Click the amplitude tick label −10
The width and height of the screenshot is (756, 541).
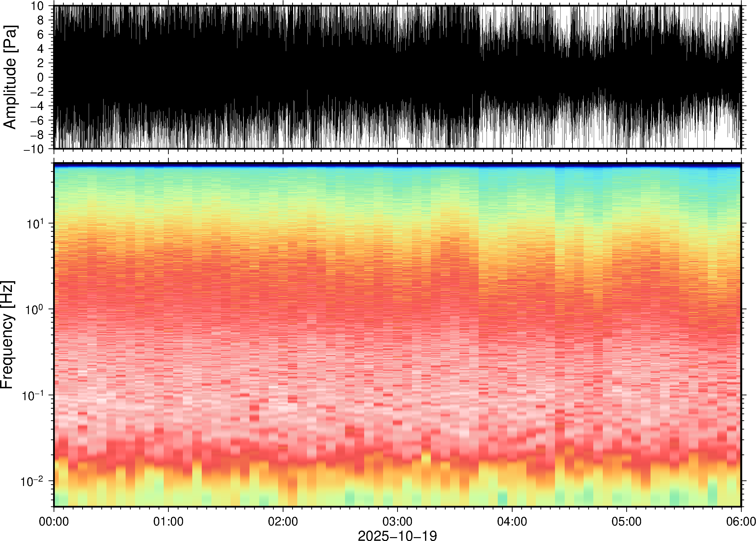point(34,149)
